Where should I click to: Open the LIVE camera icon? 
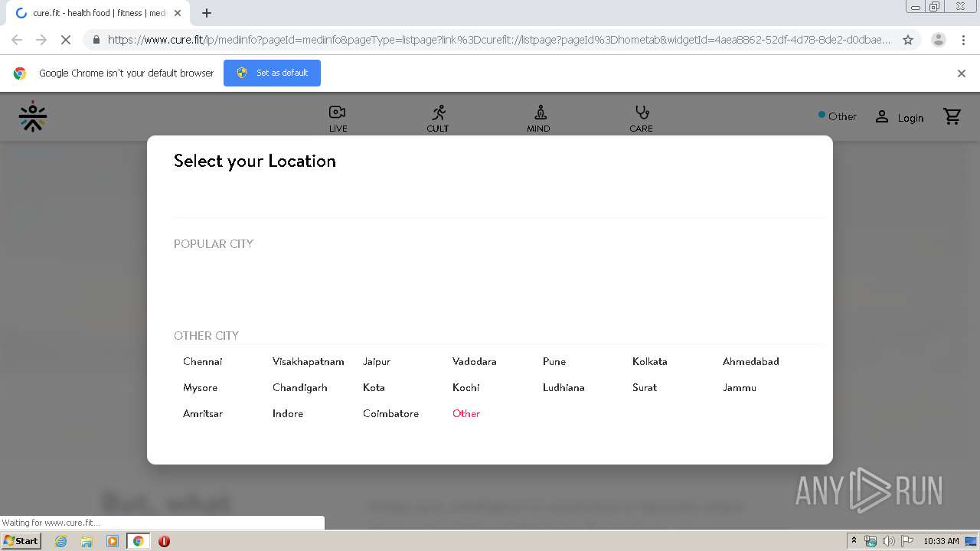[338, 112]
